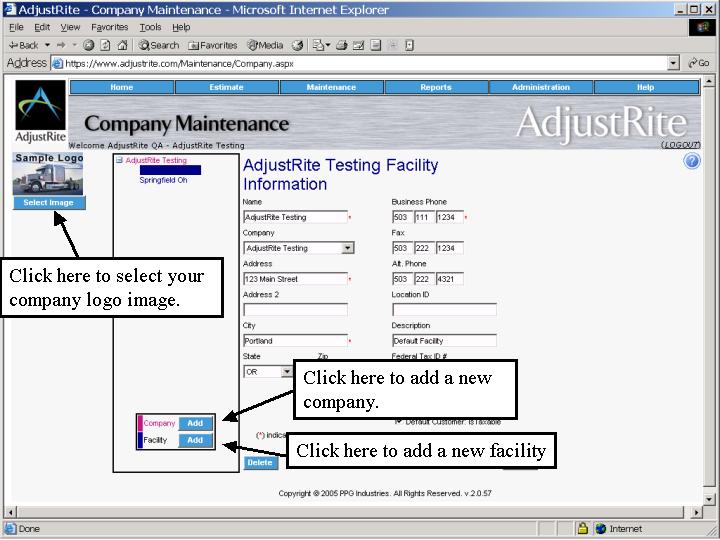Go to the Home navigation tab

pyautogui.click(x=122, y=87)
